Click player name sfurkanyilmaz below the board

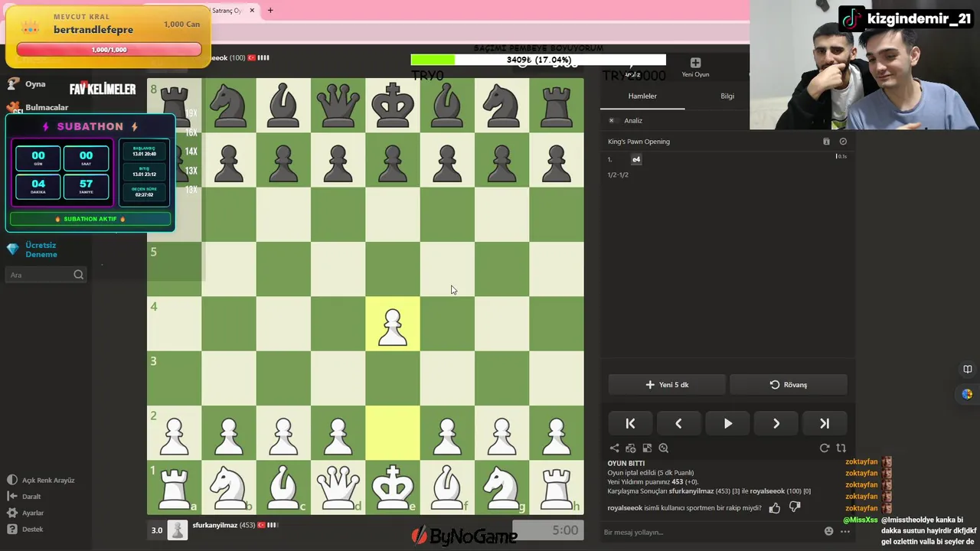click(215, 526)
